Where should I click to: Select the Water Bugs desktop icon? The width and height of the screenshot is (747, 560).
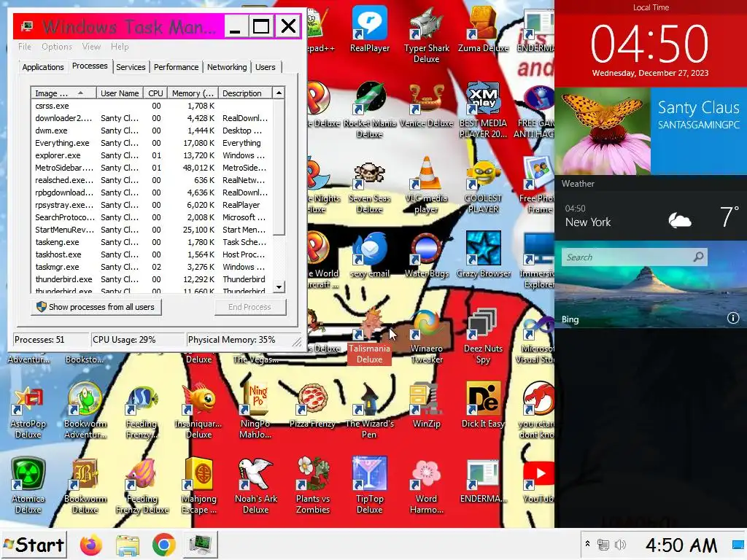click(x=426, y=254)
